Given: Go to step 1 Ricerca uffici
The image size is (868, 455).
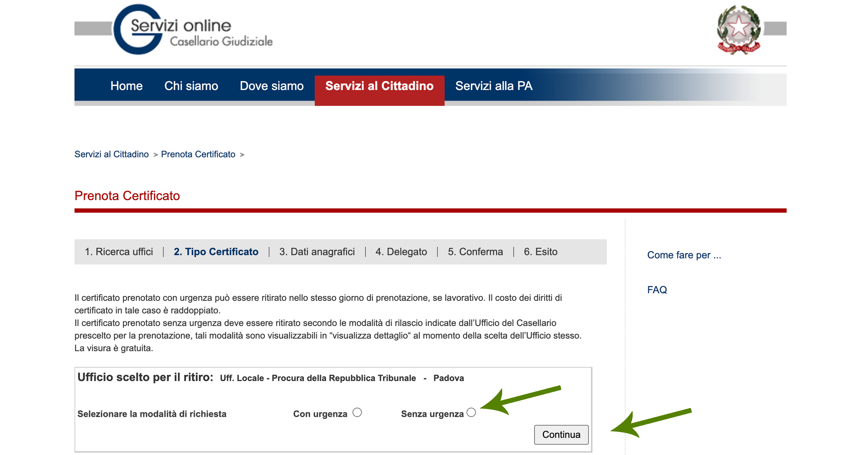Looking at the screenshot, I should pos(119,252).
